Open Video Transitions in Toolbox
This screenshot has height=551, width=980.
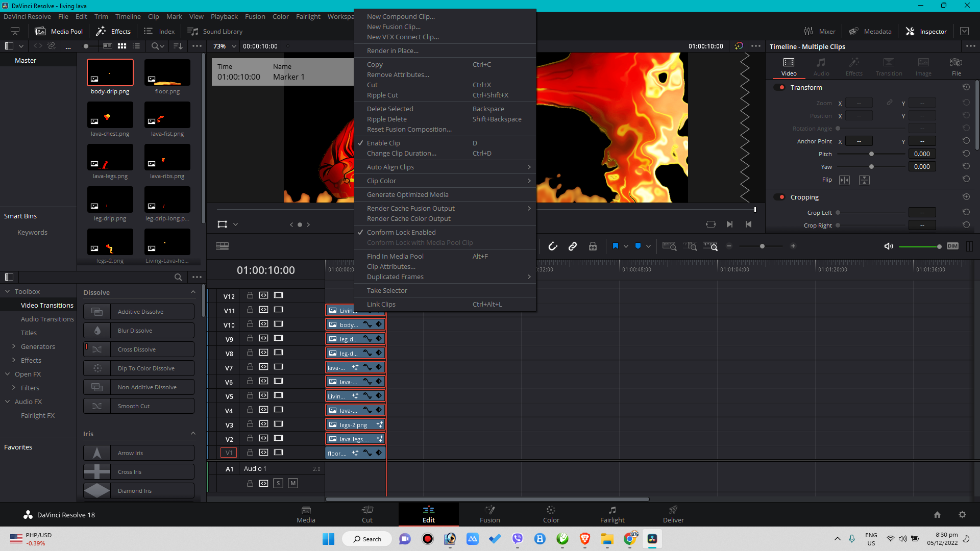47,305
